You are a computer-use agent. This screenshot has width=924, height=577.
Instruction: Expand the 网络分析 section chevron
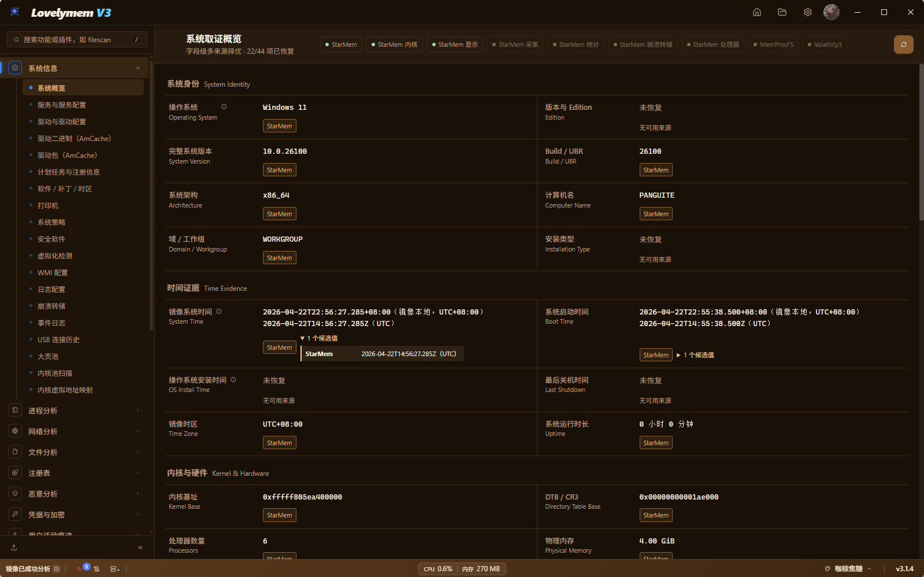coord(138,431)
